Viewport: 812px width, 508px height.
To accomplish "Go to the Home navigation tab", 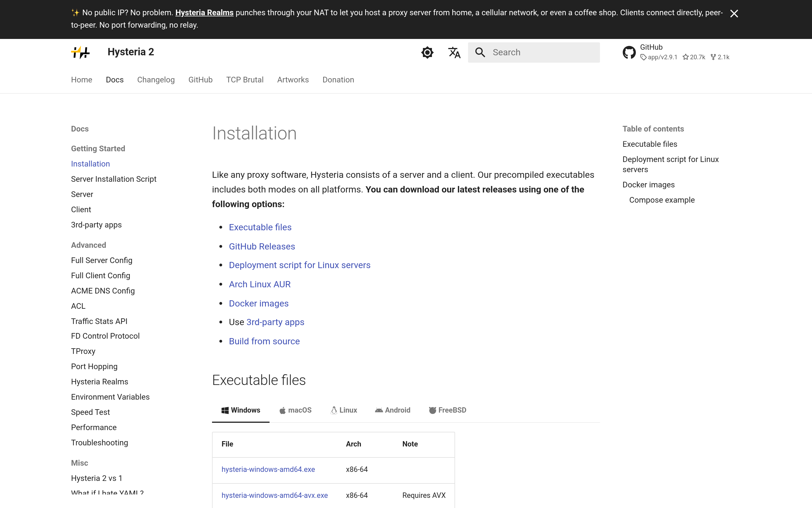I will point(81,80).
